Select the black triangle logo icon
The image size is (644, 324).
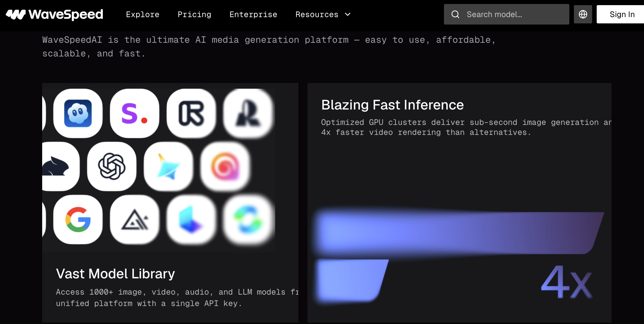(x=134, y=220)
